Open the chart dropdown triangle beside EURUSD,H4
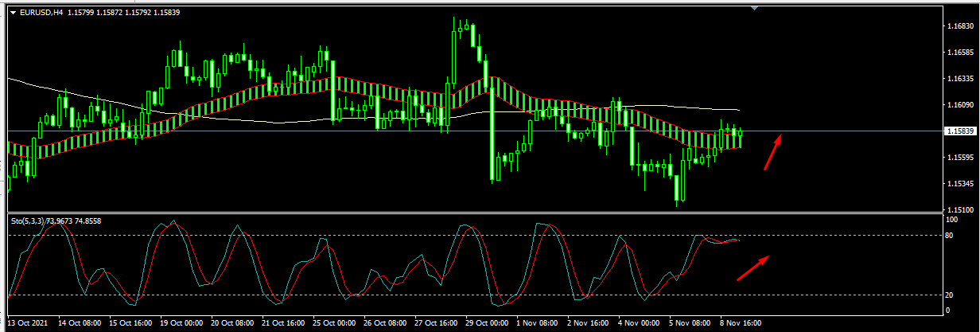Viewport: 980px width, 332px height. coord(13,12)
